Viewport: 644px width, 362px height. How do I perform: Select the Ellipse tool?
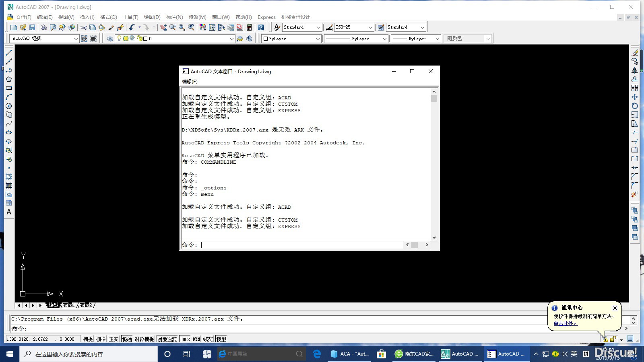click(x=9, y=132)
